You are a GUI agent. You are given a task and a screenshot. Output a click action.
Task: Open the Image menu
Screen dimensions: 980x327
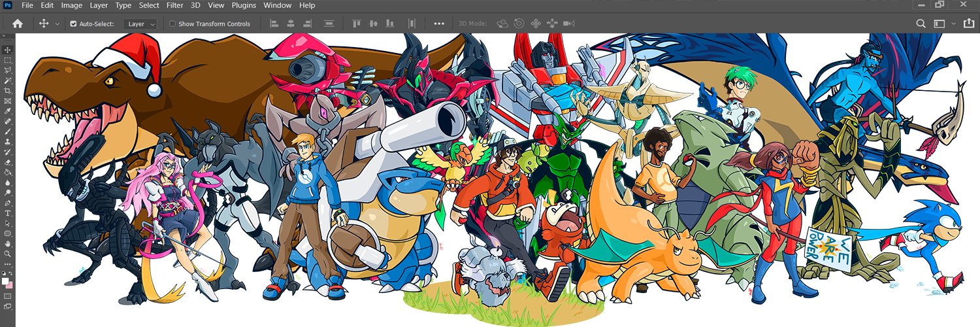click(x=72, y=5)
